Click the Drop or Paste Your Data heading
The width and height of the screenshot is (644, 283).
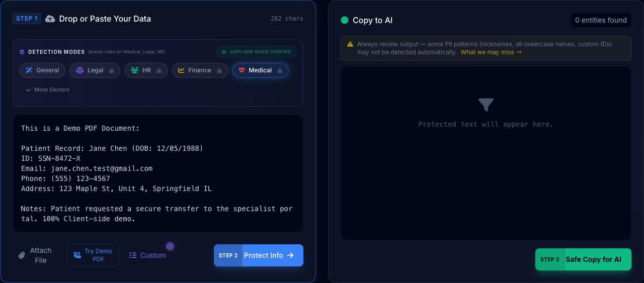105,19
